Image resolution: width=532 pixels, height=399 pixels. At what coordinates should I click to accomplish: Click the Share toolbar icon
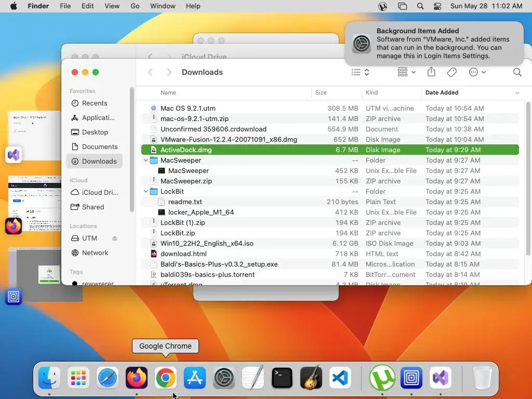[x=431, y=72]
